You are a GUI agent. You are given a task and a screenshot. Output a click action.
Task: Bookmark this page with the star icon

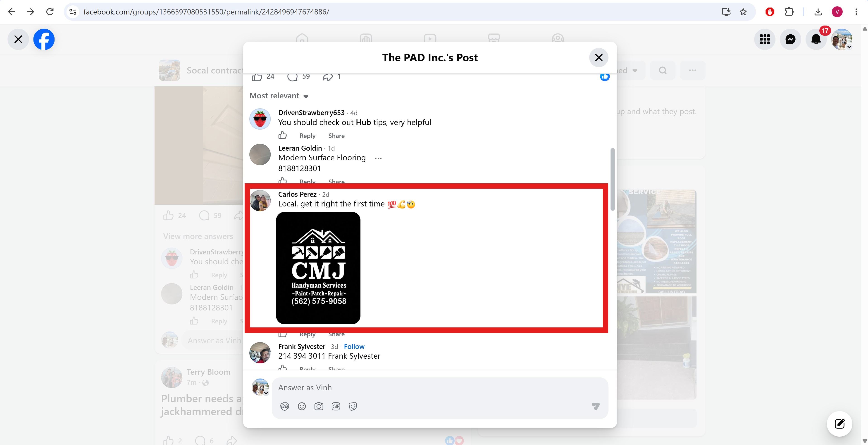[743, 12]
